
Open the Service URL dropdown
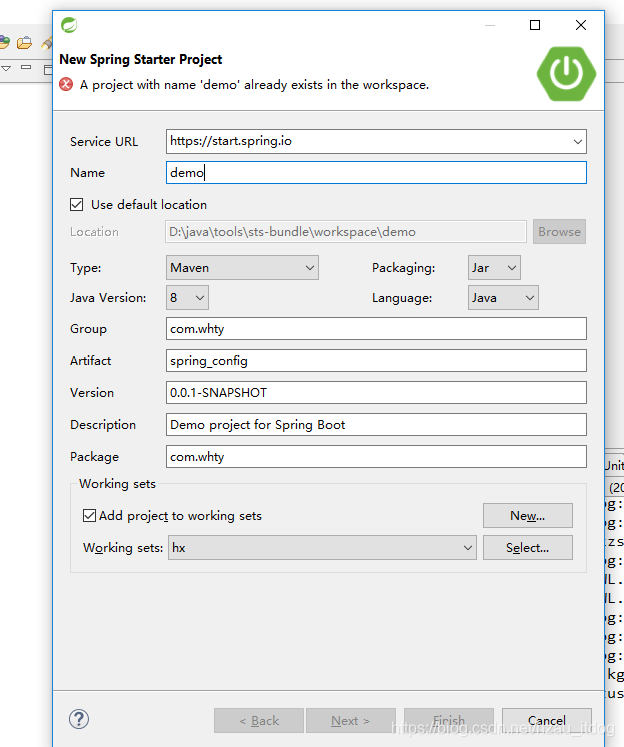click(578, 141)
